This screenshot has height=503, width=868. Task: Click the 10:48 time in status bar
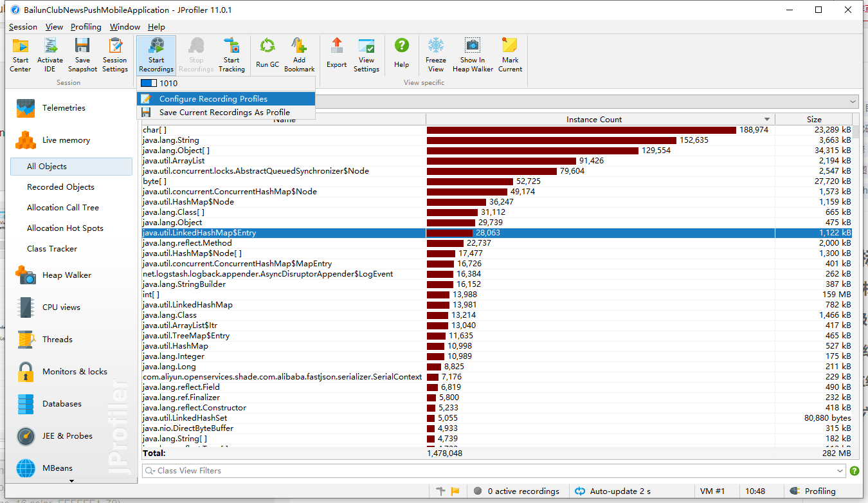pos(755,491)
